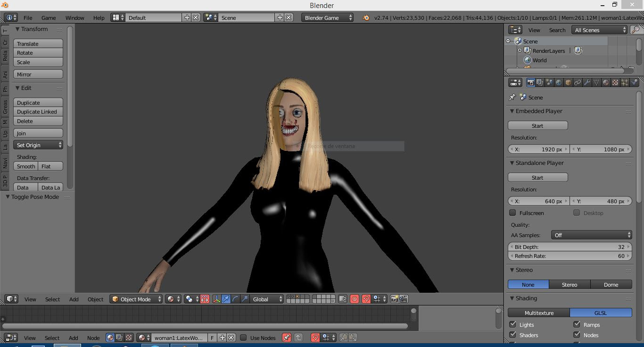Click the woman1:LatexWo material name field

pos(180,338)
